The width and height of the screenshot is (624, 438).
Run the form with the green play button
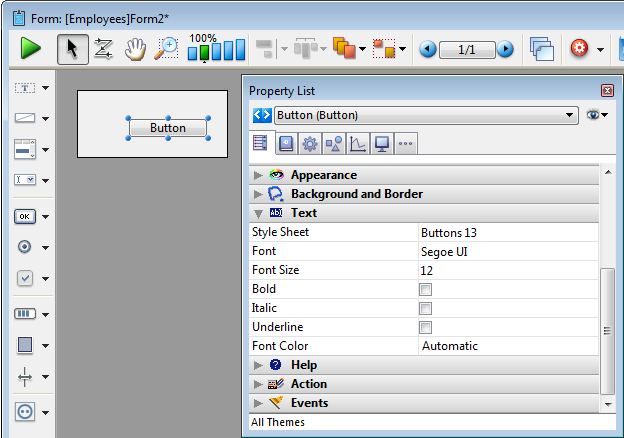pos(30,48)
